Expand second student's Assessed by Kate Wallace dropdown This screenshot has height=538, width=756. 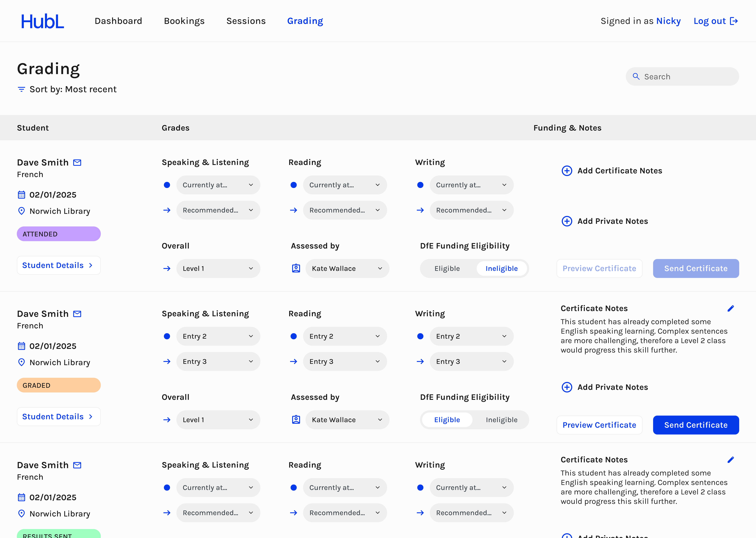(x=347, y=420)
